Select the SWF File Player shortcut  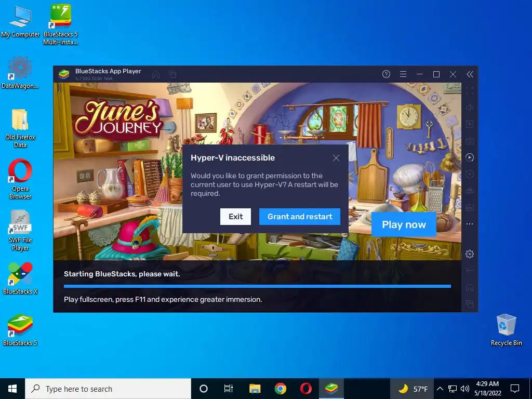click(20, 231)
